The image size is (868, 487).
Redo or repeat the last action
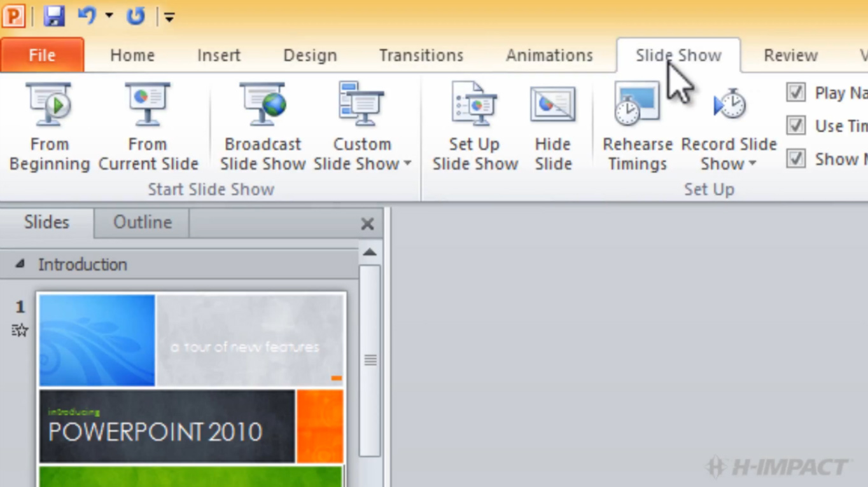[135, 16]
